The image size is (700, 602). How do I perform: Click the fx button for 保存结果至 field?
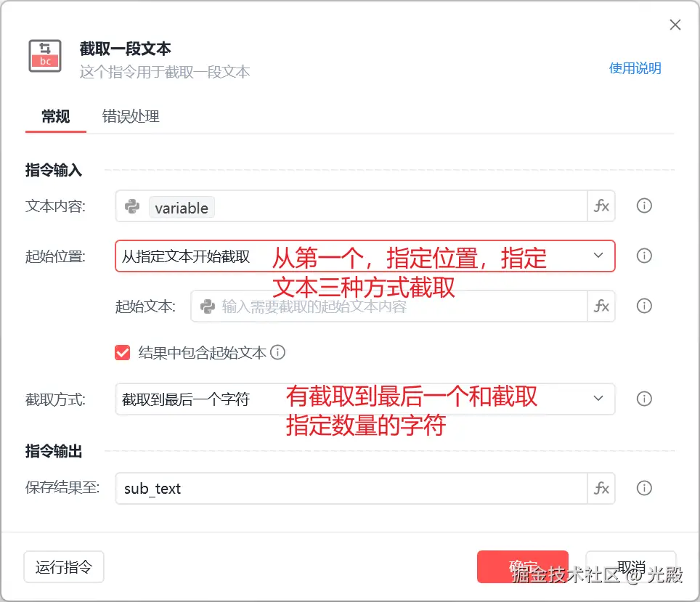pos(601,488)
